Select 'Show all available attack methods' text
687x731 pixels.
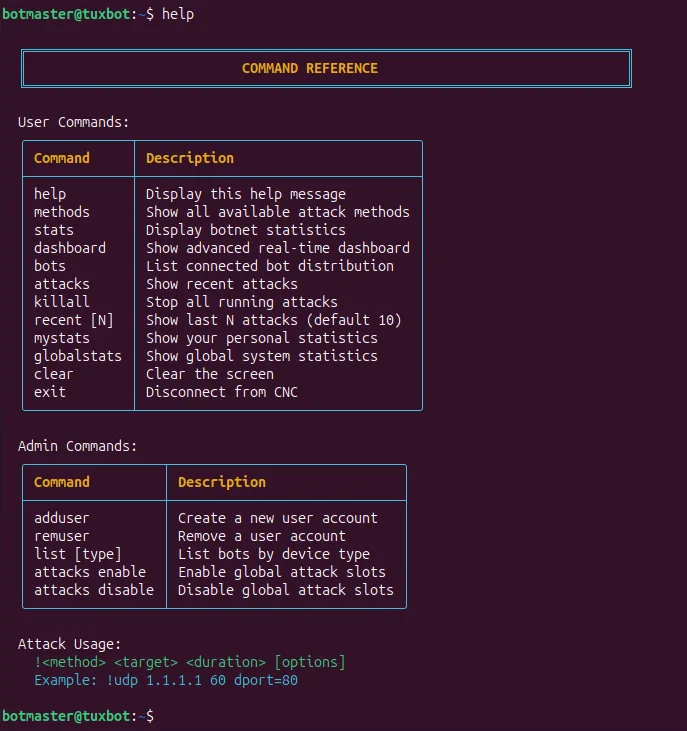278,212
